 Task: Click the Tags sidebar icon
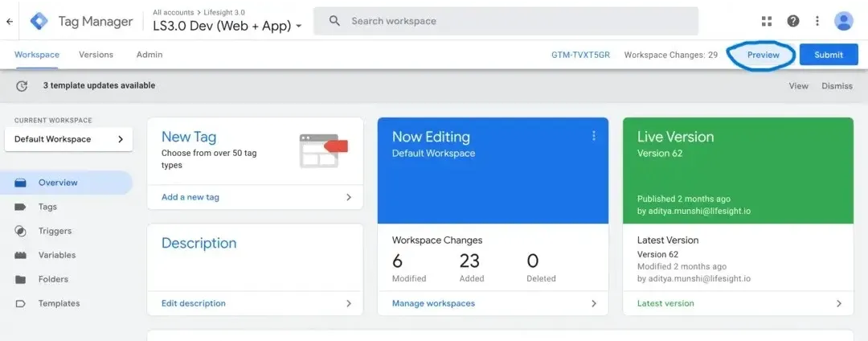(x=20, y=207)
